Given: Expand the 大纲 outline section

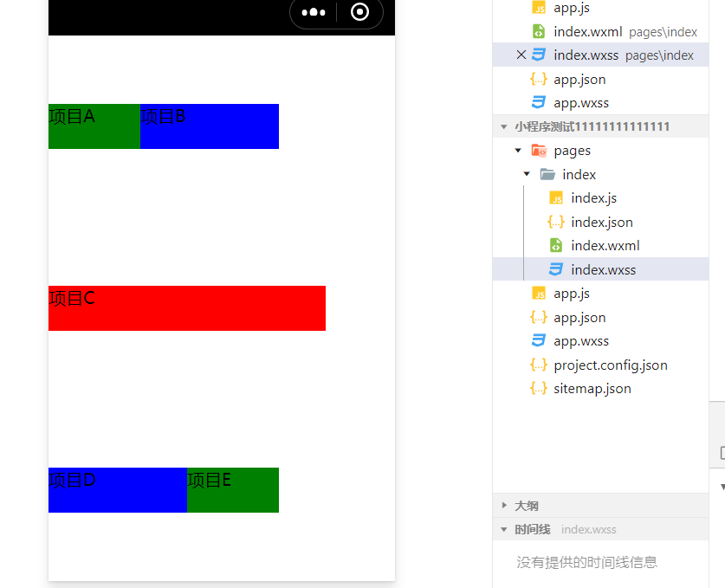Looking at the screenshot, I should tap(504, 505).
